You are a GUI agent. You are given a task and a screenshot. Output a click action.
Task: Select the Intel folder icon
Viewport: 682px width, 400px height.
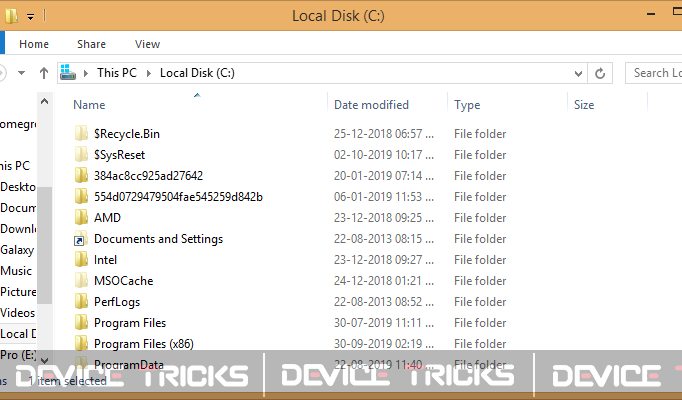81,260
